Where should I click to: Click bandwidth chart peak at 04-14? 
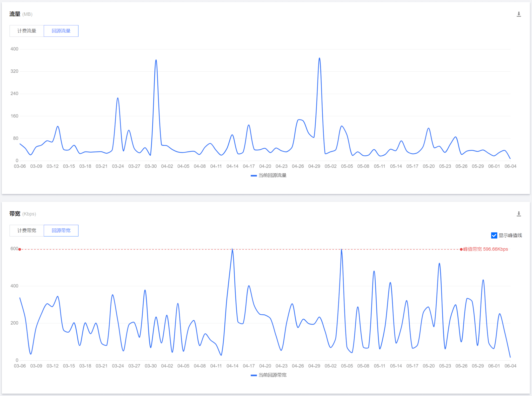point(232,249)
